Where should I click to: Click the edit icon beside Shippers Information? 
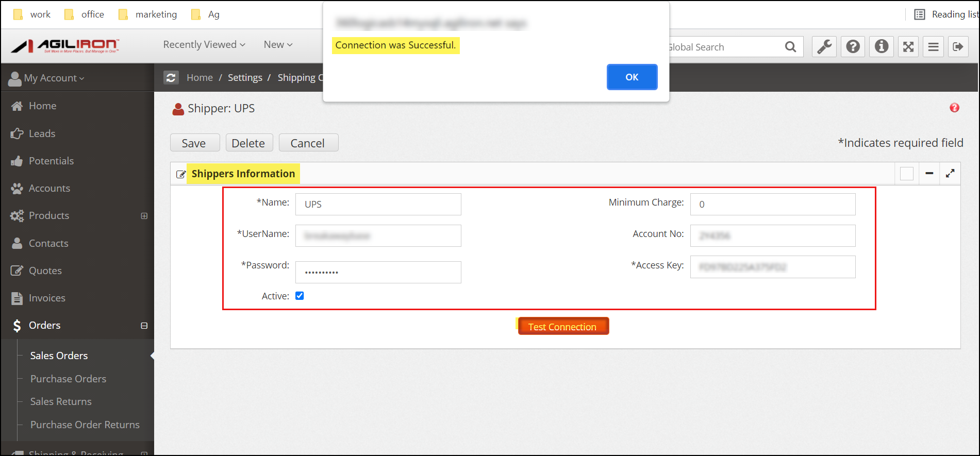coord(181,174)
